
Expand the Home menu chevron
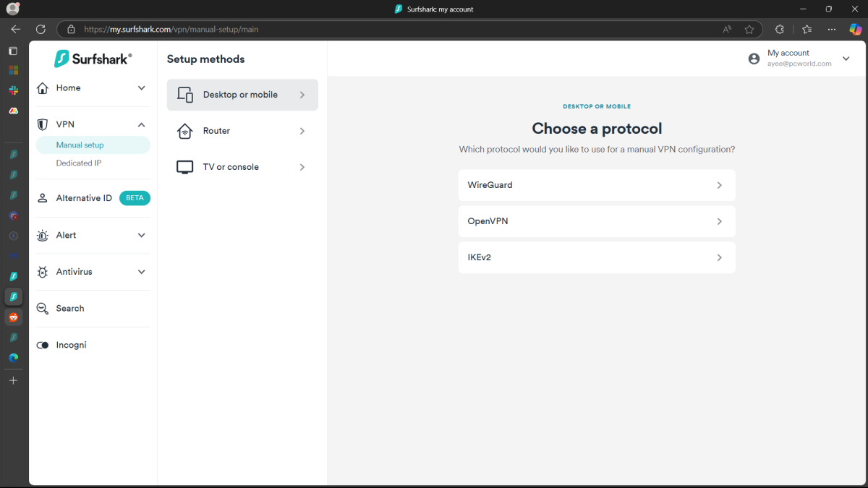tap(141, 88)
